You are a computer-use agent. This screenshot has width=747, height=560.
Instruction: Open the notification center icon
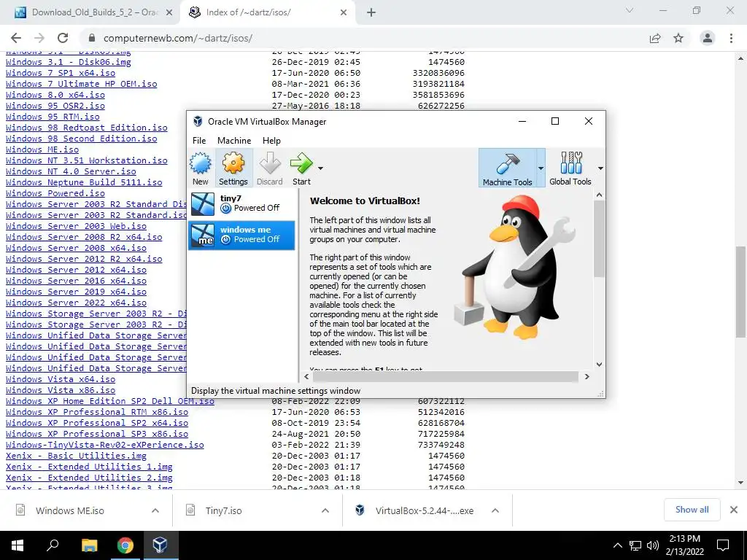tap(723, 545)
